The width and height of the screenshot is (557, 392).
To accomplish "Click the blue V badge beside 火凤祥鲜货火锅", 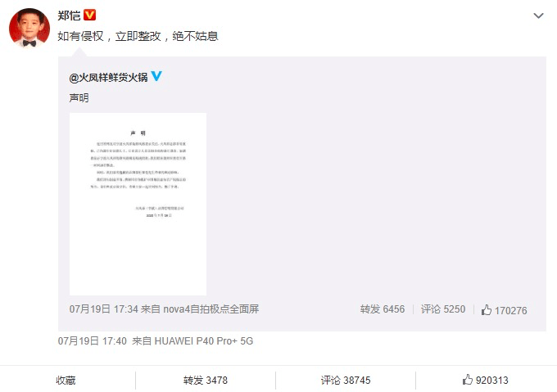I will [156, 75].
